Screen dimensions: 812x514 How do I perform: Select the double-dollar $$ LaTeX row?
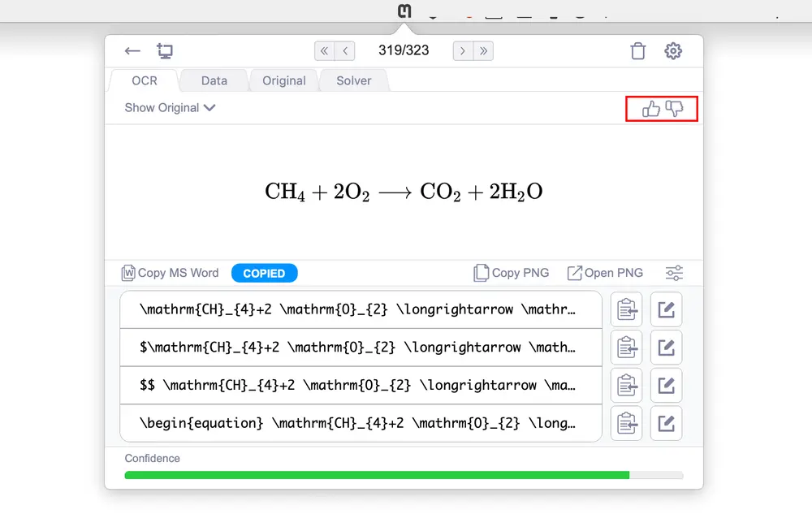(x=361, y=385)
